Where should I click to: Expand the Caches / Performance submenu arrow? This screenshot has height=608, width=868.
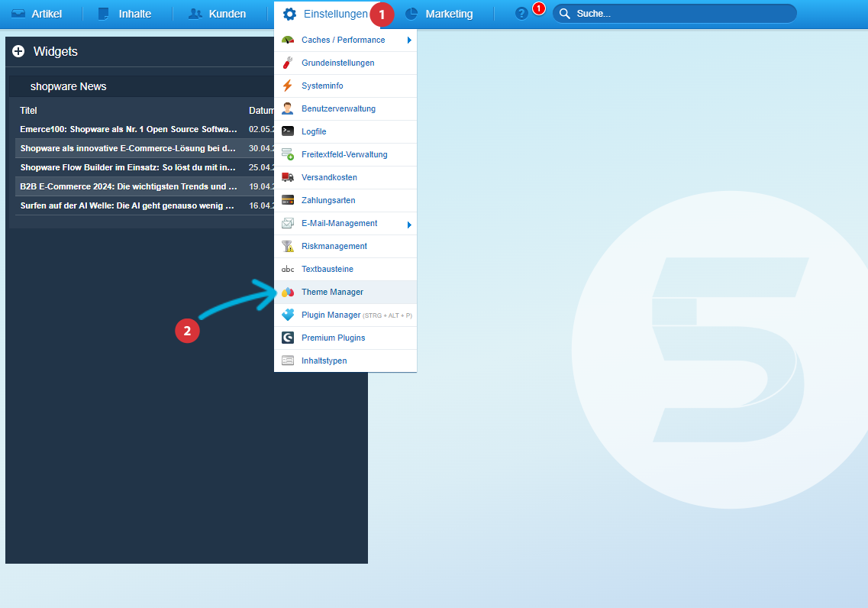coord(409,40)
